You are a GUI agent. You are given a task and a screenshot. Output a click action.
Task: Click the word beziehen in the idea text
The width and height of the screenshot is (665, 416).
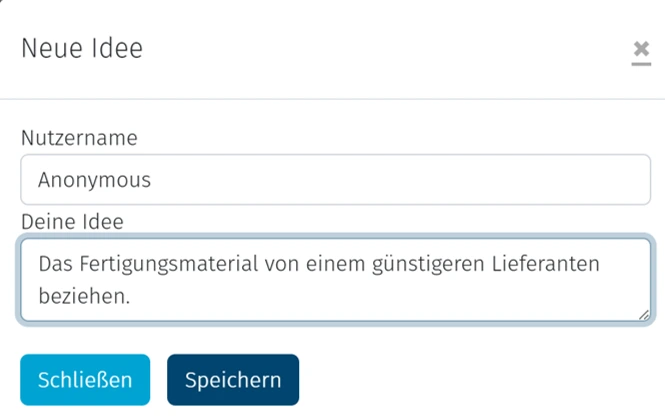pos(82,297)
